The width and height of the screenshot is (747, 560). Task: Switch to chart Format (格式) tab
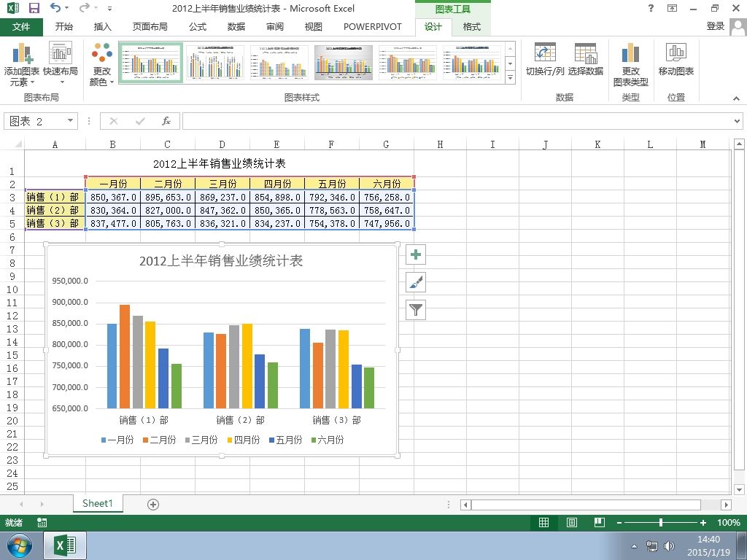[472, 27]
